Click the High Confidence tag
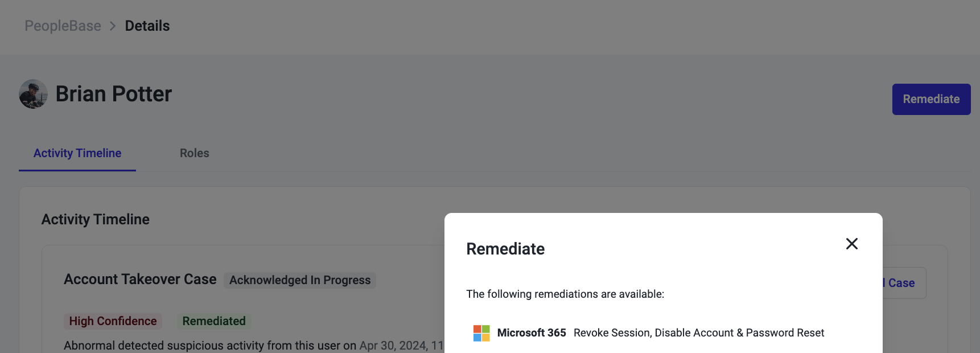980x353 pixels. click(113, 321)
